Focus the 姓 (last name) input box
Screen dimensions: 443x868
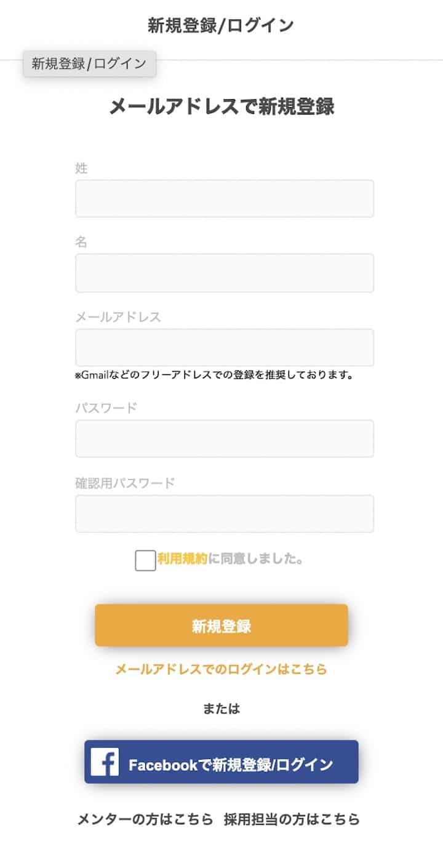225,199
